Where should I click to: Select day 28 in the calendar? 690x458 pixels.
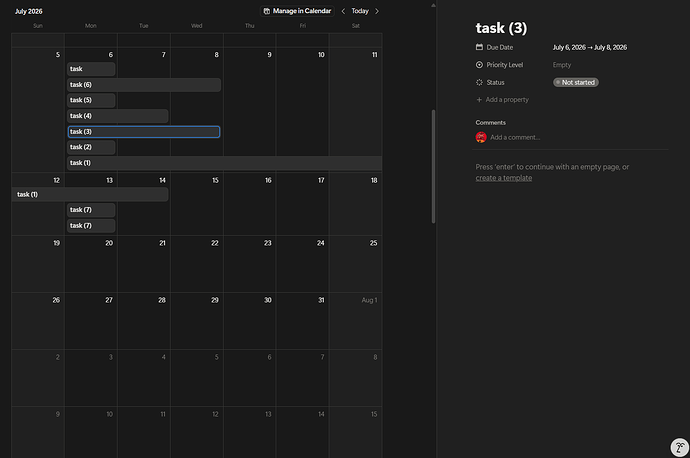[162, 300]
